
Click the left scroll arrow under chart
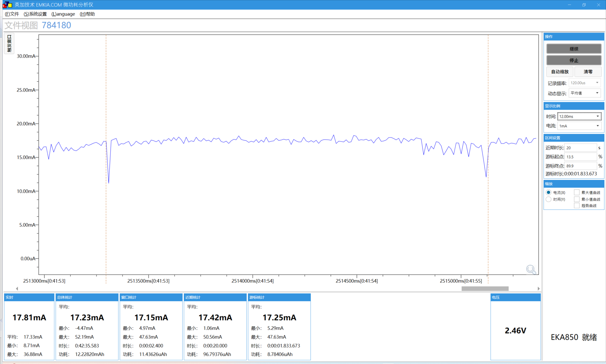[x=17, y=289]
